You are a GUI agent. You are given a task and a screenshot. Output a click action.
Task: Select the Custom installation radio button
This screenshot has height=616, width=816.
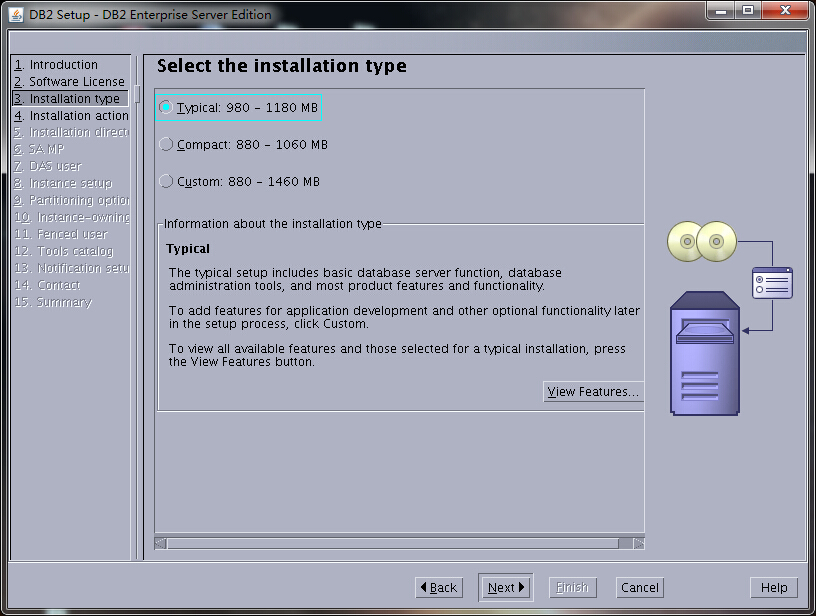[x=166, y=181]
